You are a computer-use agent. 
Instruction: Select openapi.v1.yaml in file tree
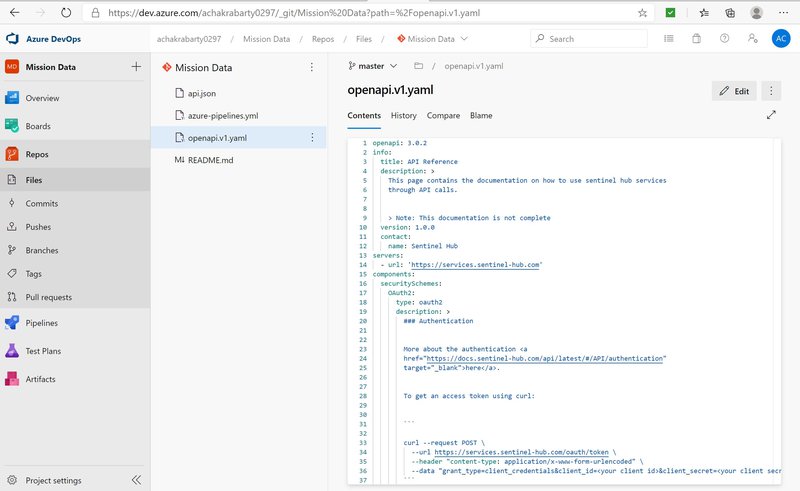(238, 138)
